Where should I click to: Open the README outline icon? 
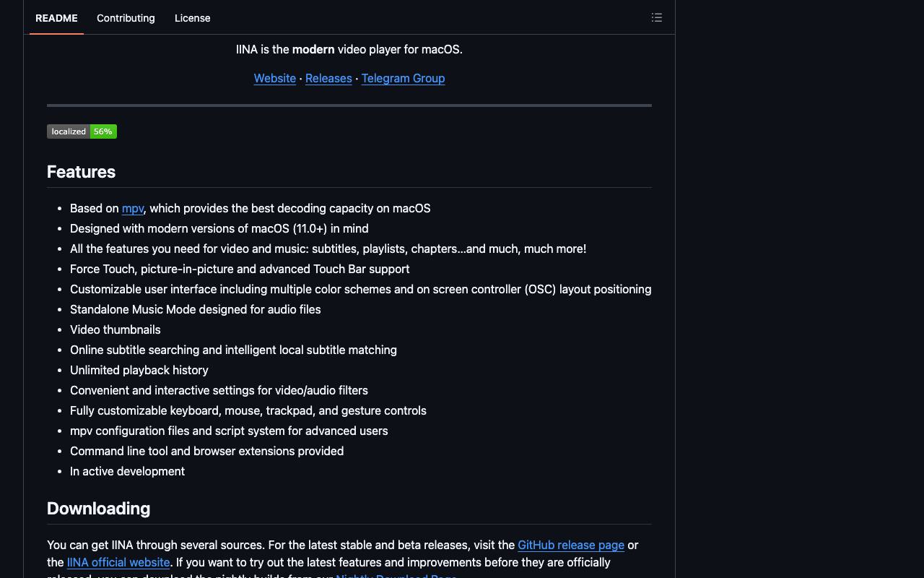click(x=656, y=17)
